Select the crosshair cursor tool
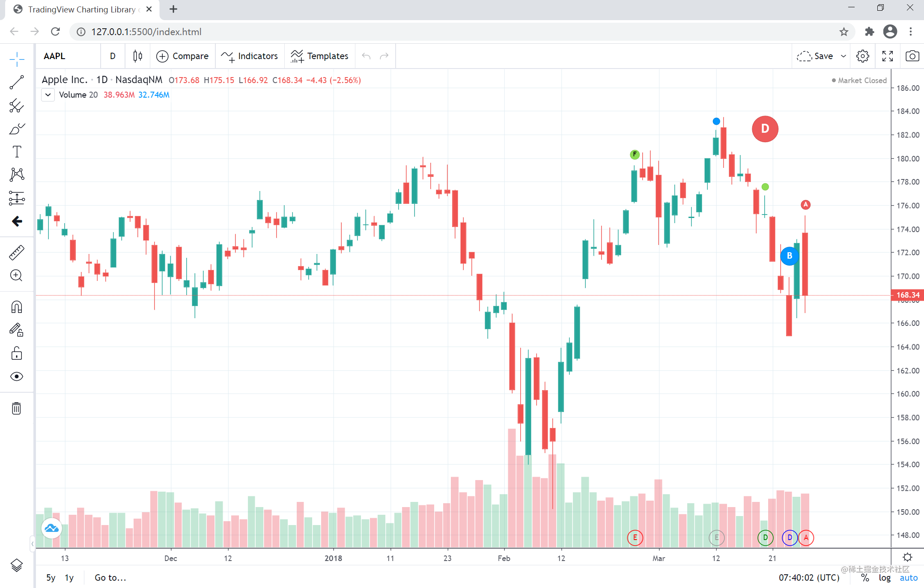This screenshot has width=924, height=588. tap(17, 59)
